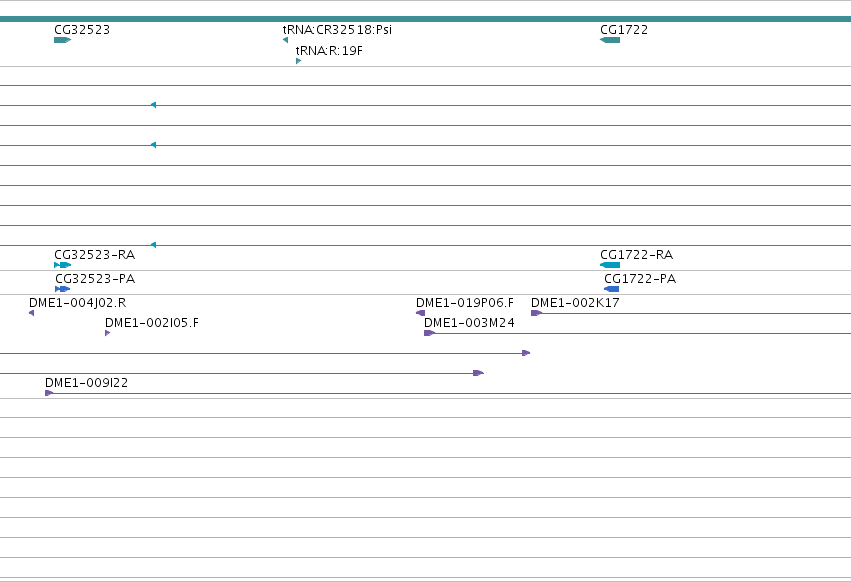Screen dimensions: 851x582
Task: Click the CG1722-PA label
Action: 640,279
